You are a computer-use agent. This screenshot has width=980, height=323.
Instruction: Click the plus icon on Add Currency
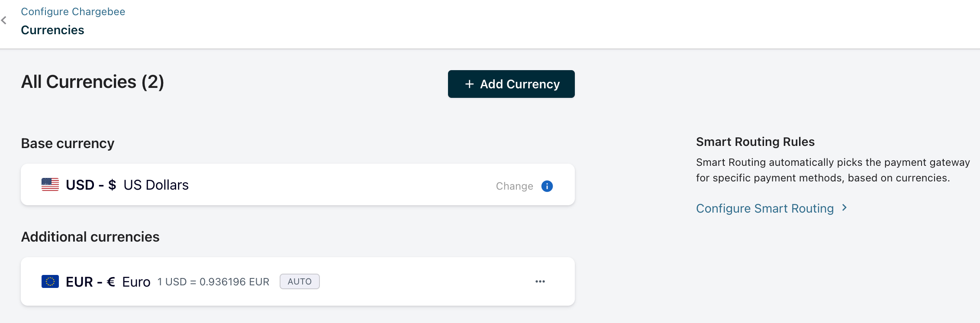coord(469,84)
